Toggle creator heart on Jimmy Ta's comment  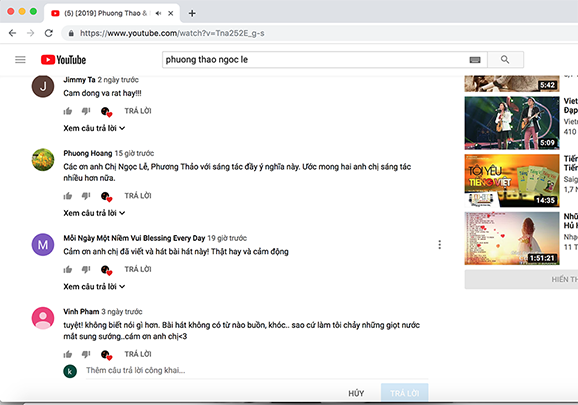pos(106,112)
